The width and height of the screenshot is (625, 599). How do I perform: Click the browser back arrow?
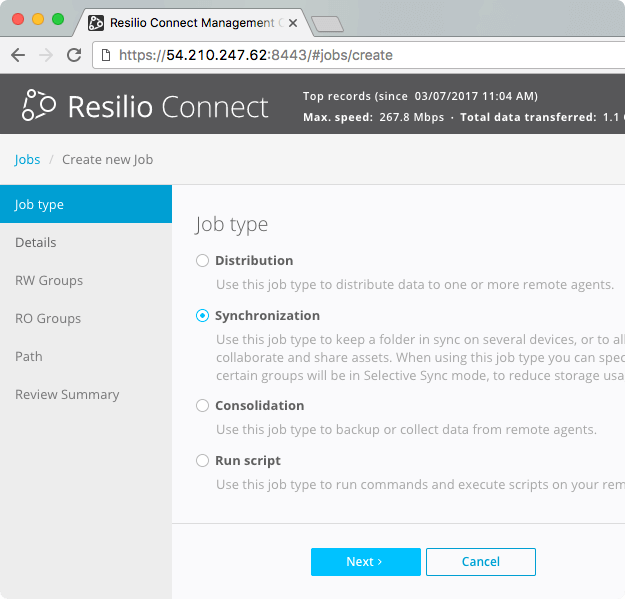18,55
